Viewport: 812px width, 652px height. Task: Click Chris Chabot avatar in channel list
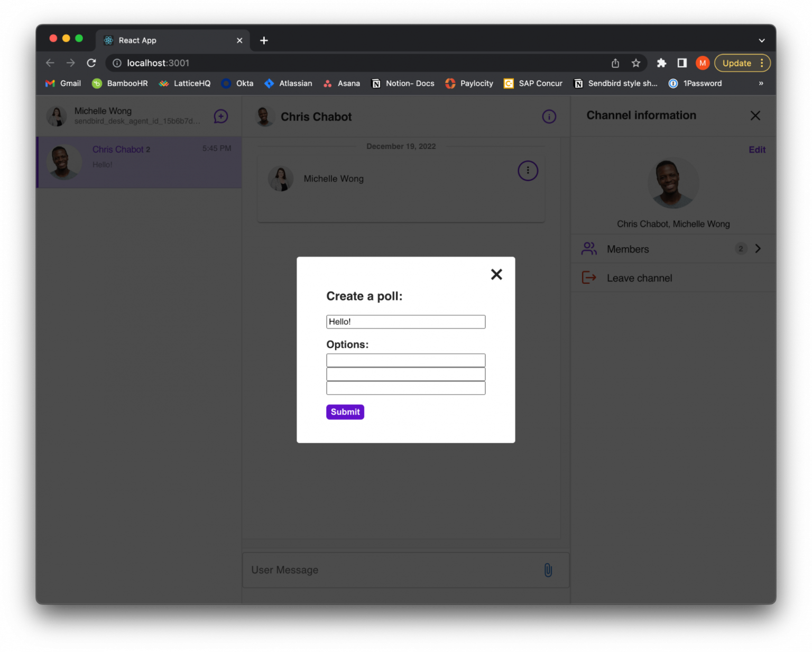tap(64, 162)
